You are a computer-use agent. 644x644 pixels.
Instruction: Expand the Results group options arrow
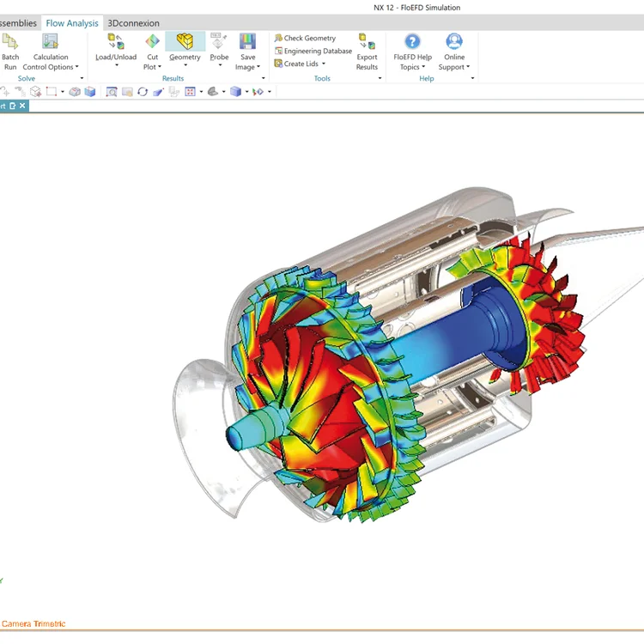(x=264, y=78)
